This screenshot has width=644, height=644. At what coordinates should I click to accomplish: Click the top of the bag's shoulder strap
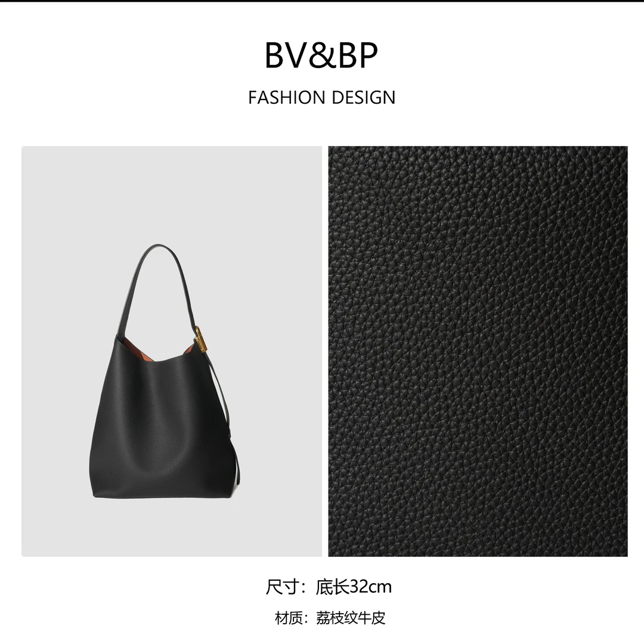tap(159, 247)
